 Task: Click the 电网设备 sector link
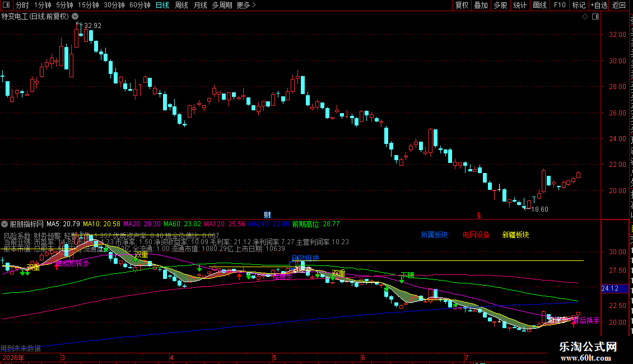(476, 235)
